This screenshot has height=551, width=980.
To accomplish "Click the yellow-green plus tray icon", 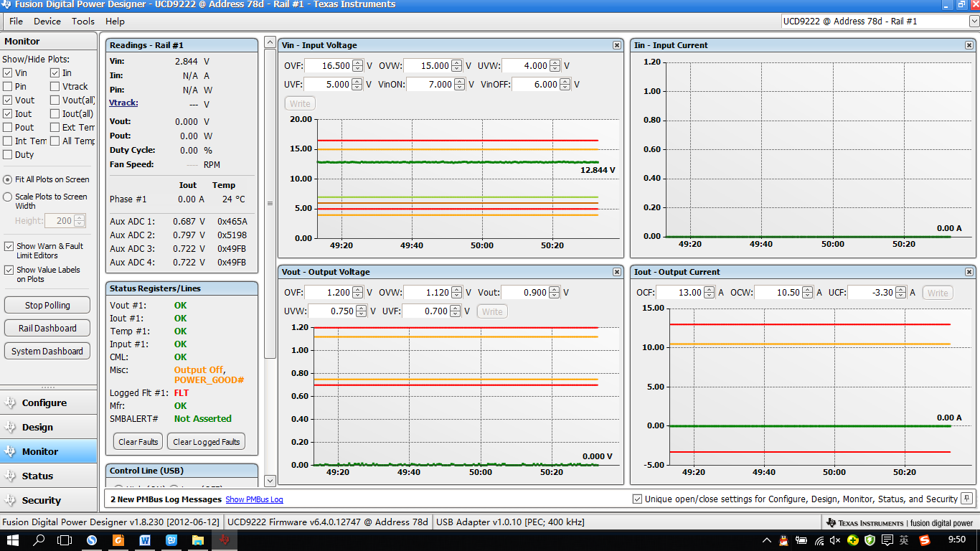I will [x=853, y=540].
